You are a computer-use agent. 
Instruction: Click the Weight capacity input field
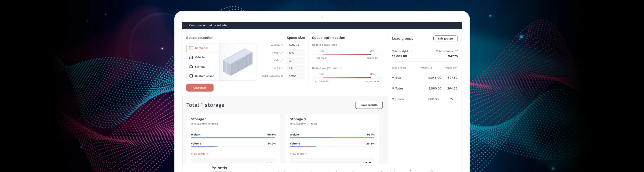[x=295, y=76]
